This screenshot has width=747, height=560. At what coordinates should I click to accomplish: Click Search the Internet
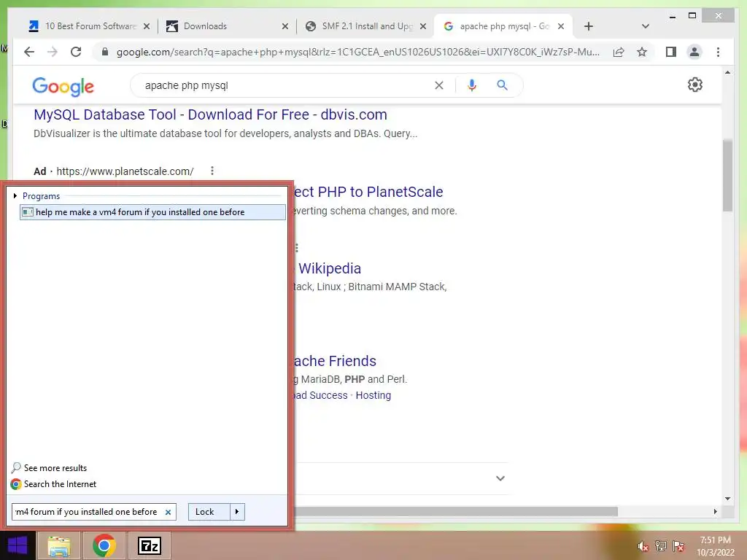coord(60,484)
